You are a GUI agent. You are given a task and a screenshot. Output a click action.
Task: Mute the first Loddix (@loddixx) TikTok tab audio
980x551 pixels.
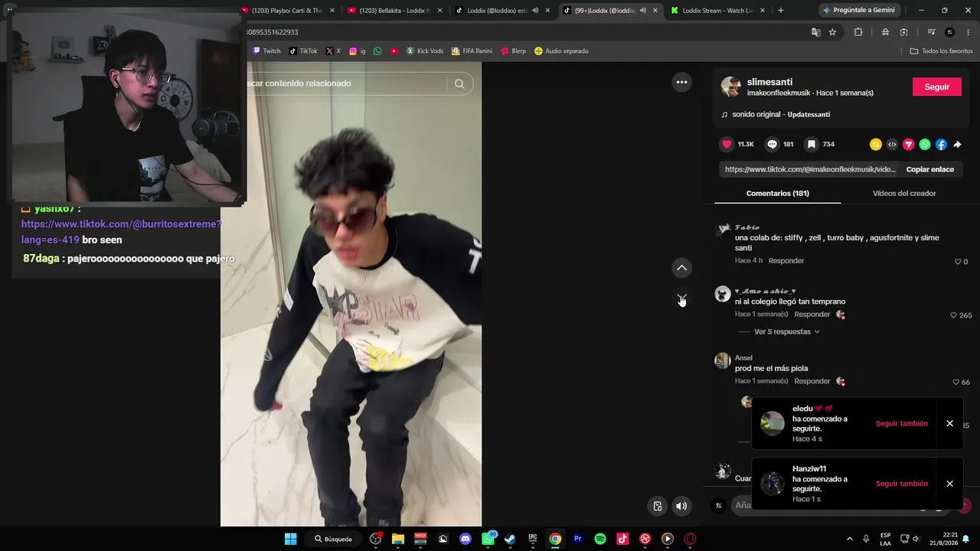[535, 11]
